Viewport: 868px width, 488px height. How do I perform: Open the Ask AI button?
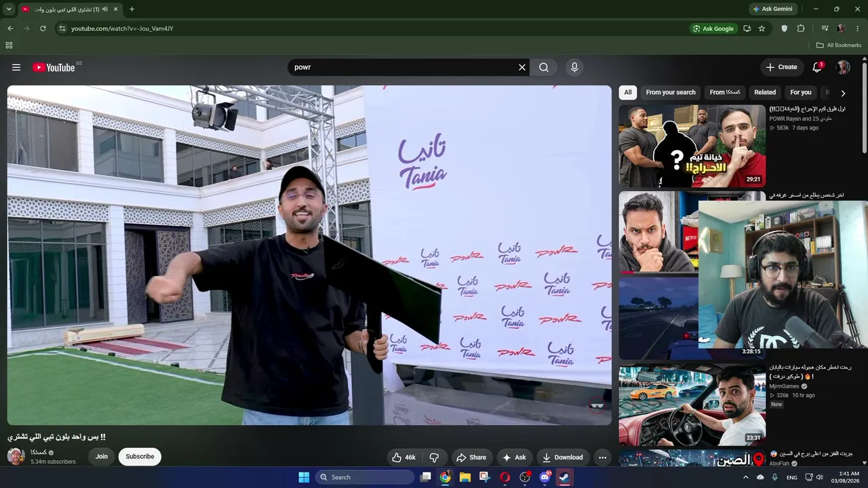(x=514, y=457)
